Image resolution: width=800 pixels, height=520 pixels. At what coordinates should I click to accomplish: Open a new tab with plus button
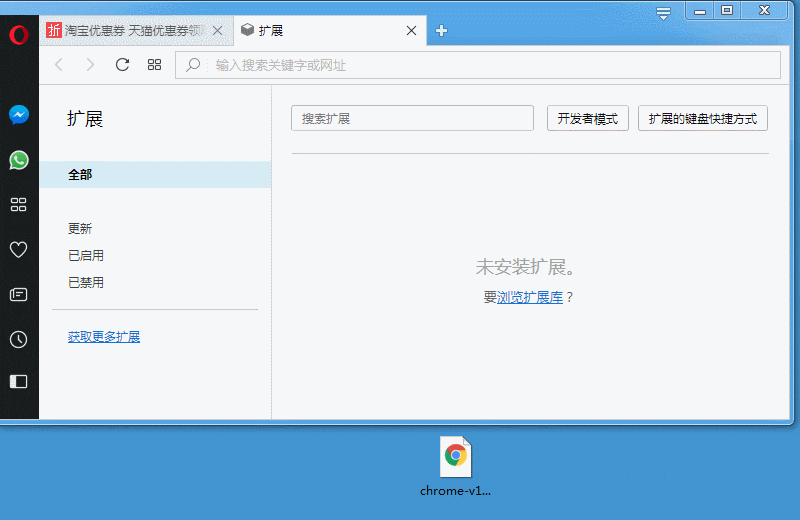(x=441, y=31)
